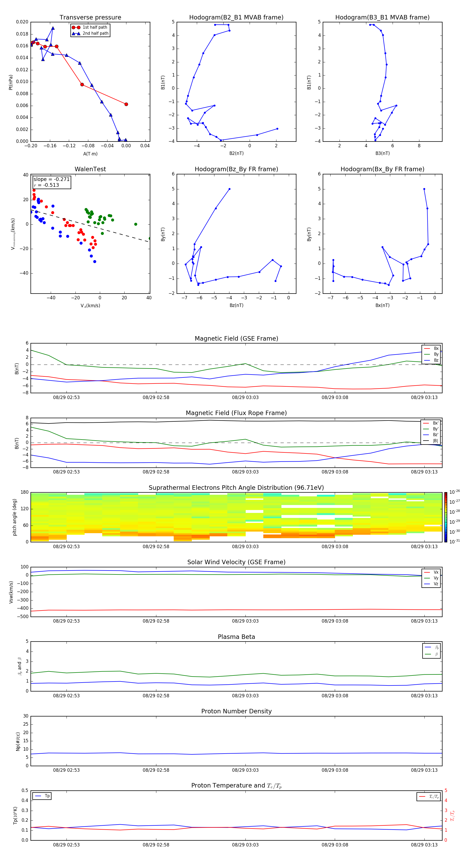Image resolution: width=473 pixels, height=868 pixels.
Task: Click '08/29 03:03' tick under Plasma Beta panel
Action: click(x=245, y=695)
